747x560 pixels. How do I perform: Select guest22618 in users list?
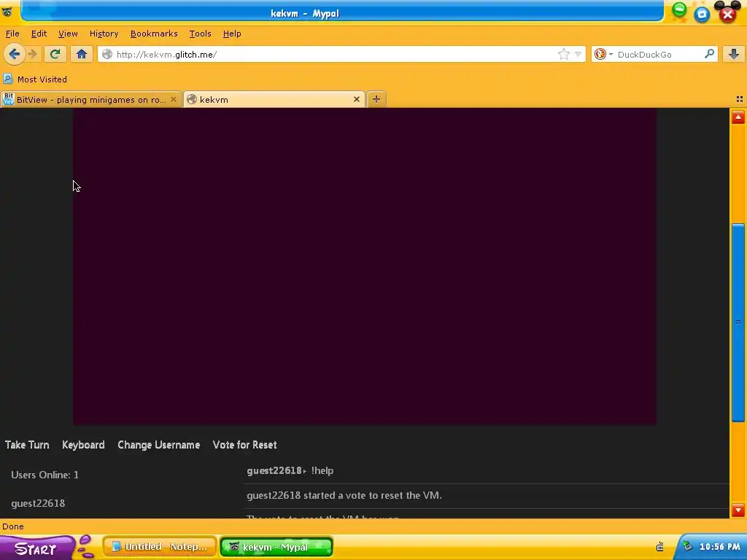(38, 503)
